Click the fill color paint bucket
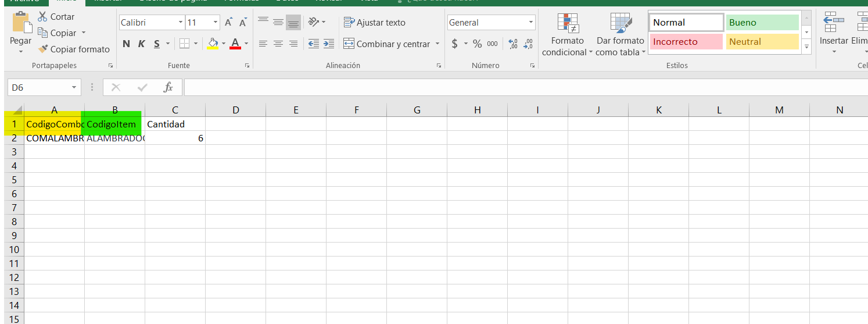868x324 pixels. coord(213,44)
